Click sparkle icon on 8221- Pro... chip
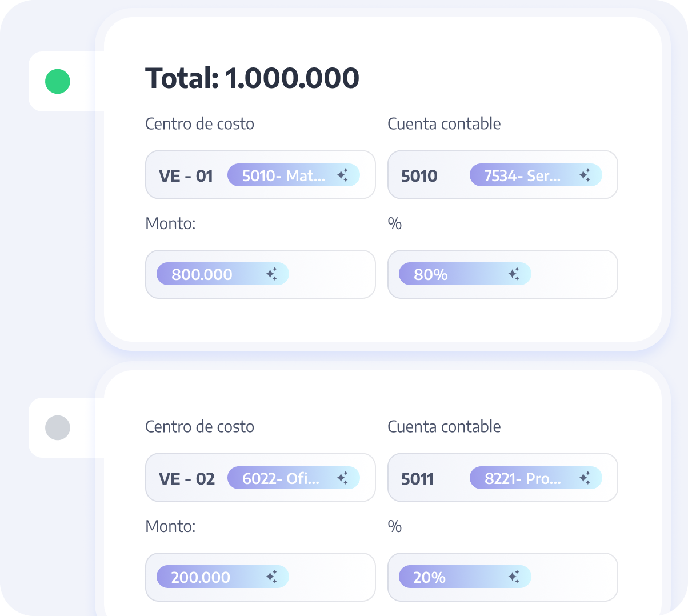688x616 pixels. pyautogui.click(x=585, y=478)
